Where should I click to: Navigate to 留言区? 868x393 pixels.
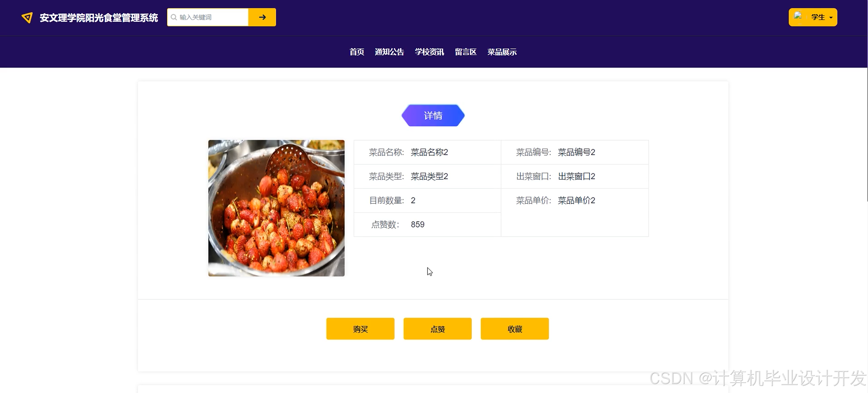click(465, 52)
